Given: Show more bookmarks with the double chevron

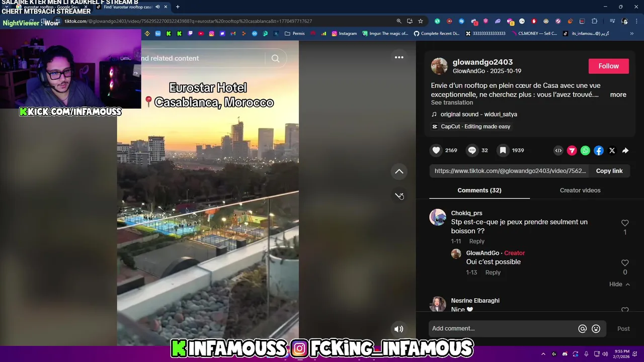Looking at the screenshot, I should click(631, 34).
